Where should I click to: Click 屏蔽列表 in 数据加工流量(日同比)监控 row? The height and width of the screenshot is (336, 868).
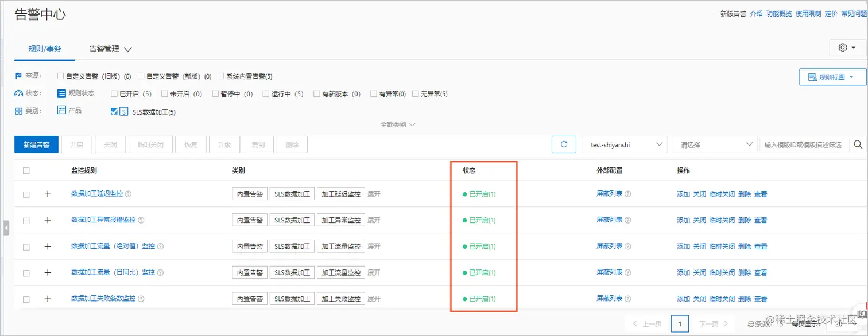point(609,272)
